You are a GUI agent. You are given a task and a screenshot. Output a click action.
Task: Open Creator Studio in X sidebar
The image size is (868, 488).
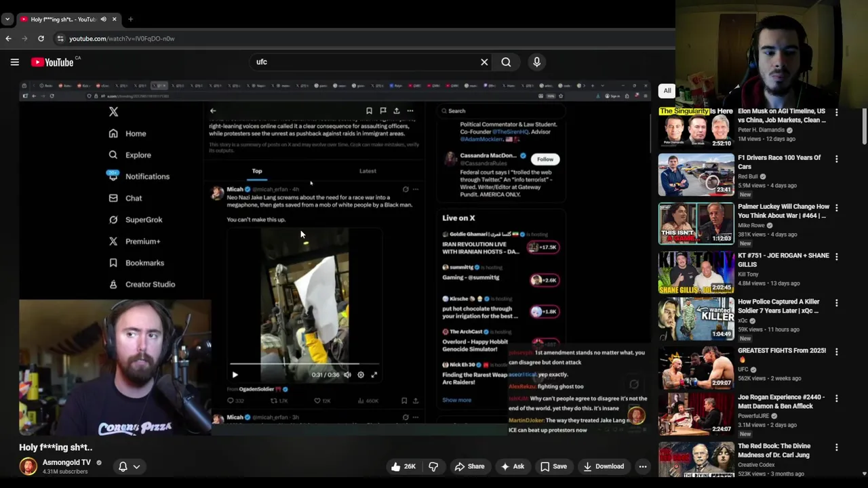(141, 285)
